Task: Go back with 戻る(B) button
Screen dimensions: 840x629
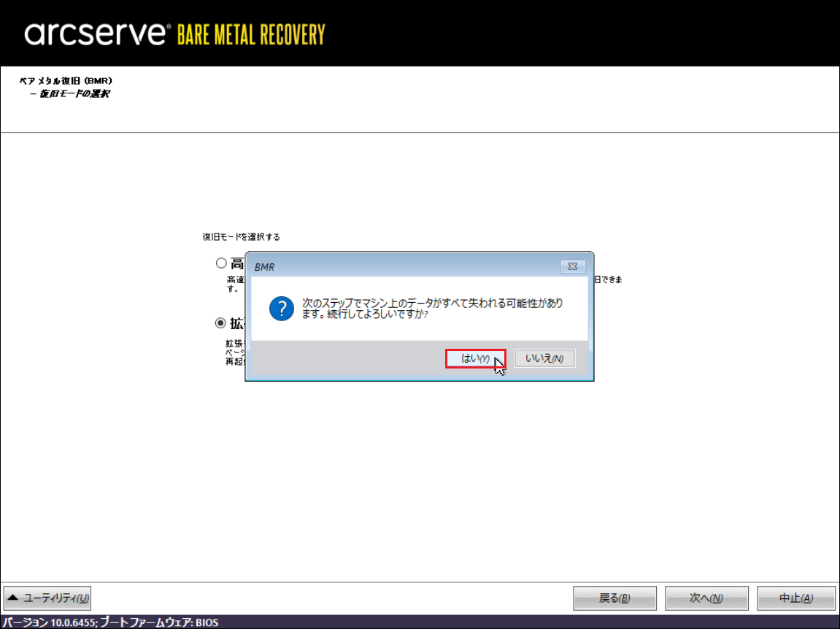Action: point(614,598)
